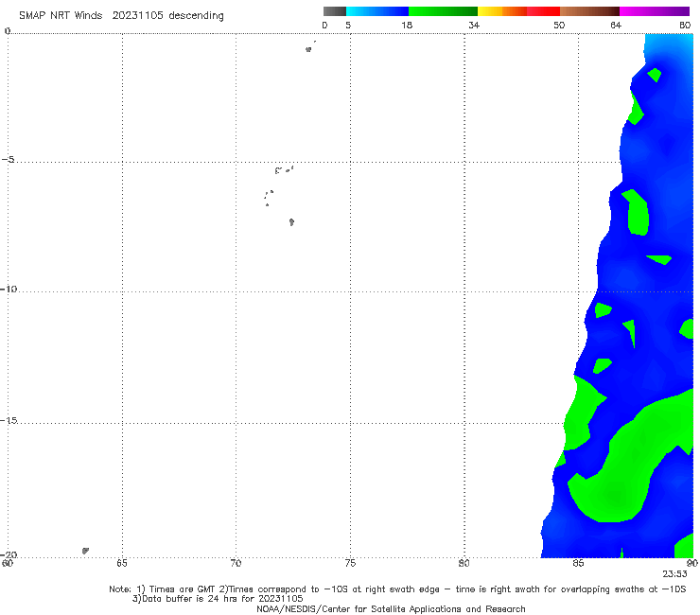Click the '85' longitude axis label

coord(578,563)
